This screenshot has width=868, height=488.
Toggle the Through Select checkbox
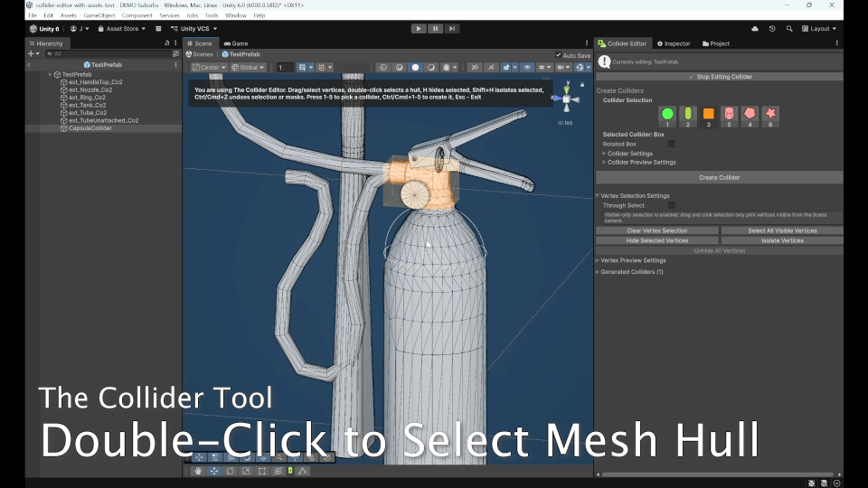click(x=671, y=205)
